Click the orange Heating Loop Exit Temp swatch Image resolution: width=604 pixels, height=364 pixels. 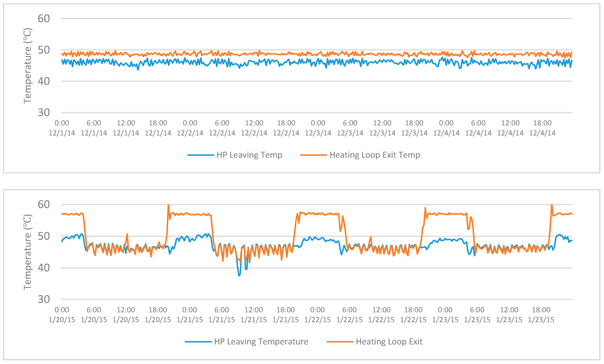pyautogui.click(x=313, y=155)
